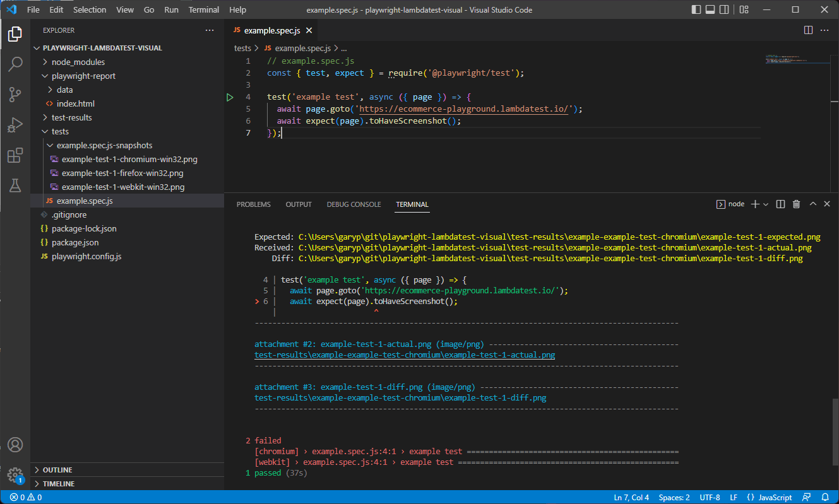This screenshot has width=839, height=504.
Task: Open the Testing flask icon
Action: (15, 185)
